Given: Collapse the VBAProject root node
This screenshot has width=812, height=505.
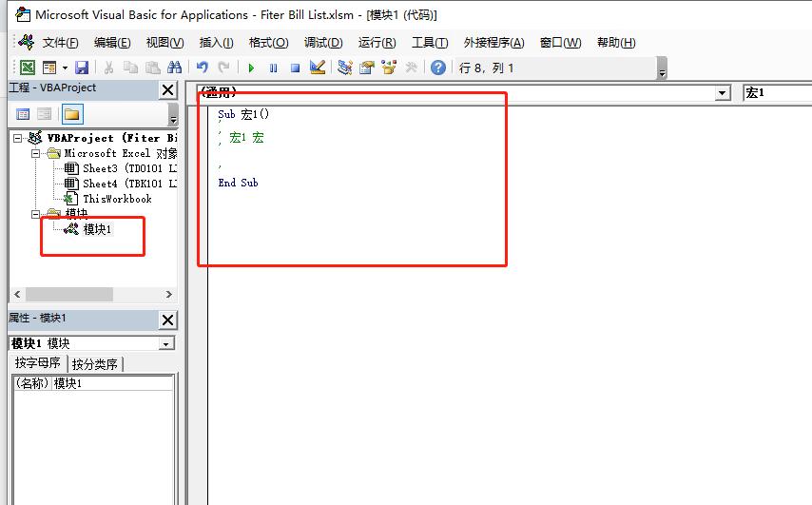Looking at the screenshot, I should tap(18, 138).
